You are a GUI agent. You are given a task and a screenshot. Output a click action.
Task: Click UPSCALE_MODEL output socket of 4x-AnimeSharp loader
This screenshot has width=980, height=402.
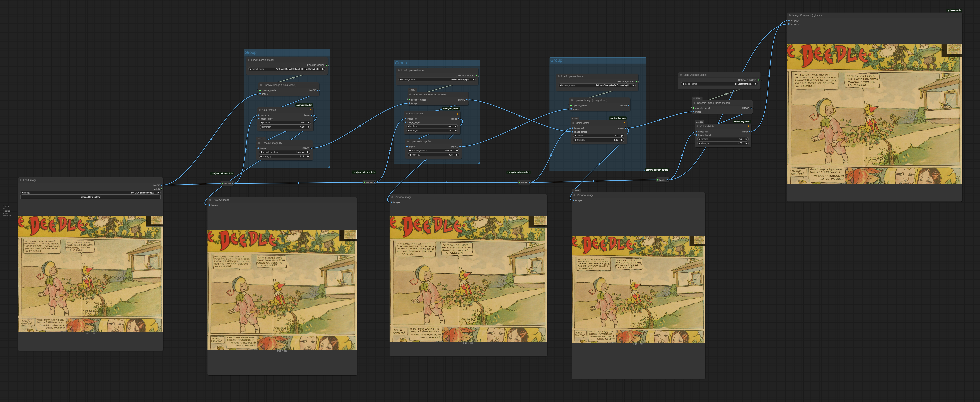(477, 76)
